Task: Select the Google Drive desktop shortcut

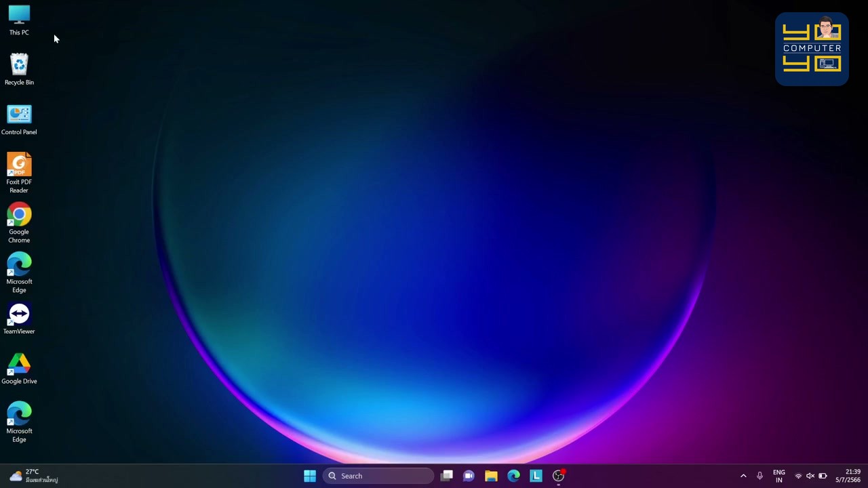Action: (19, 369)
